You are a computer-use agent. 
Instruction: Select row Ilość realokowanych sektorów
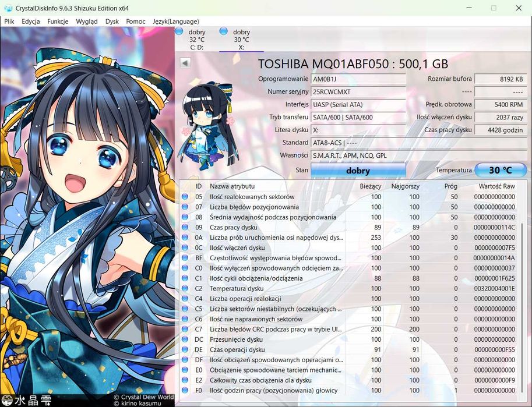[348, 197]
